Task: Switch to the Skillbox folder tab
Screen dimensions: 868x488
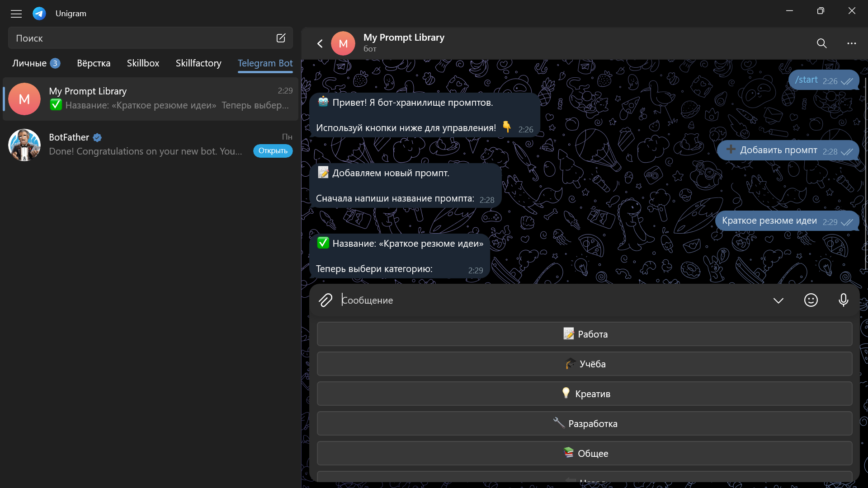Action: point(143,63)
